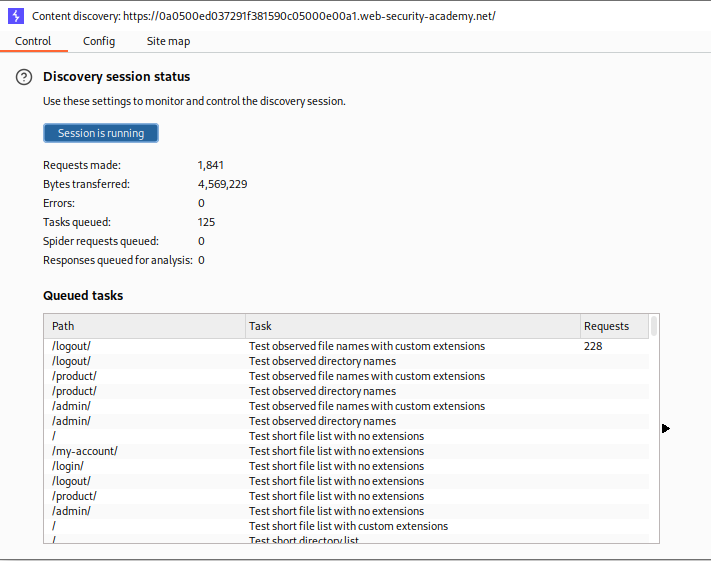The image size is (711, 561).
Task: Open the Site map tab
Action: point(168,41)
